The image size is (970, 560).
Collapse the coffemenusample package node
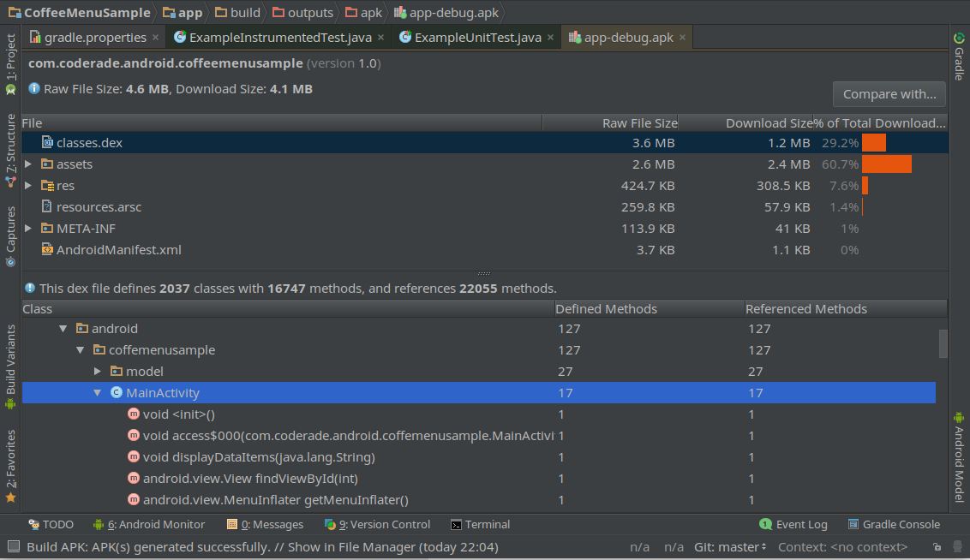tap(81, 350)
